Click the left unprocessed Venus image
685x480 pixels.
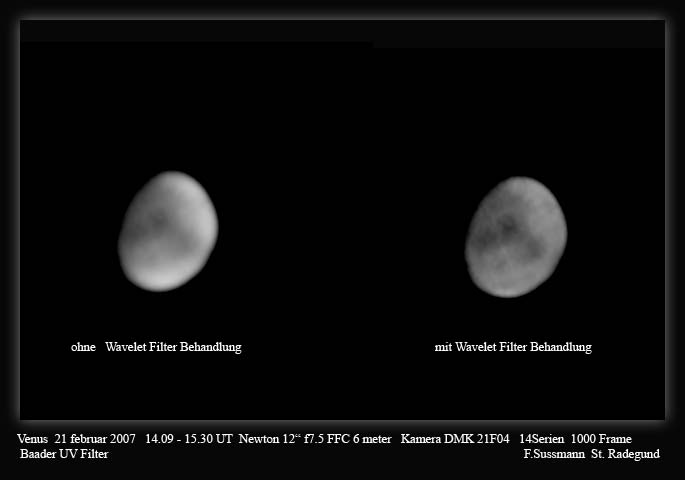tap(168, 231)
